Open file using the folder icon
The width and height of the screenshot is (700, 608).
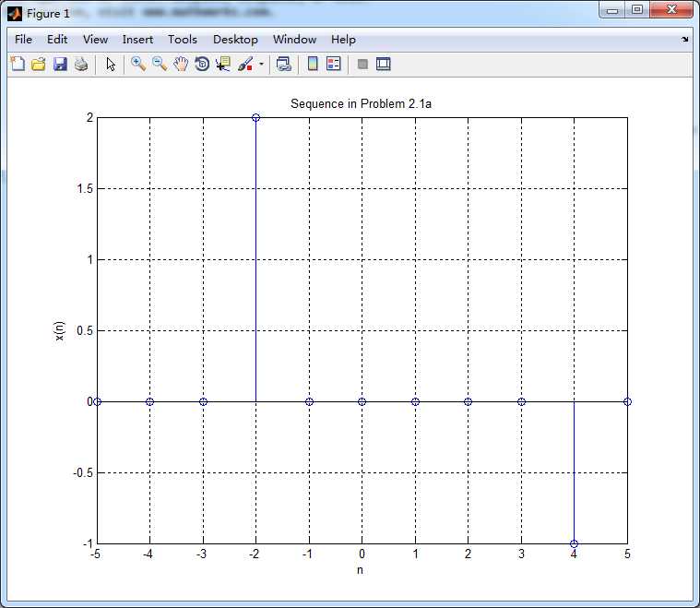coord(39,64)
